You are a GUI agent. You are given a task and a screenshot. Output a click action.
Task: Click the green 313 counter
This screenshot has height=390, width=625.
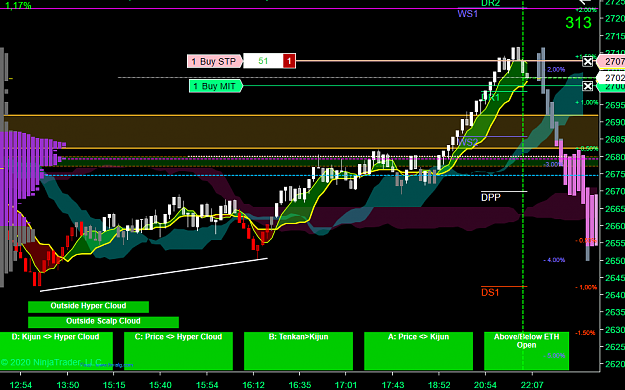578,23
